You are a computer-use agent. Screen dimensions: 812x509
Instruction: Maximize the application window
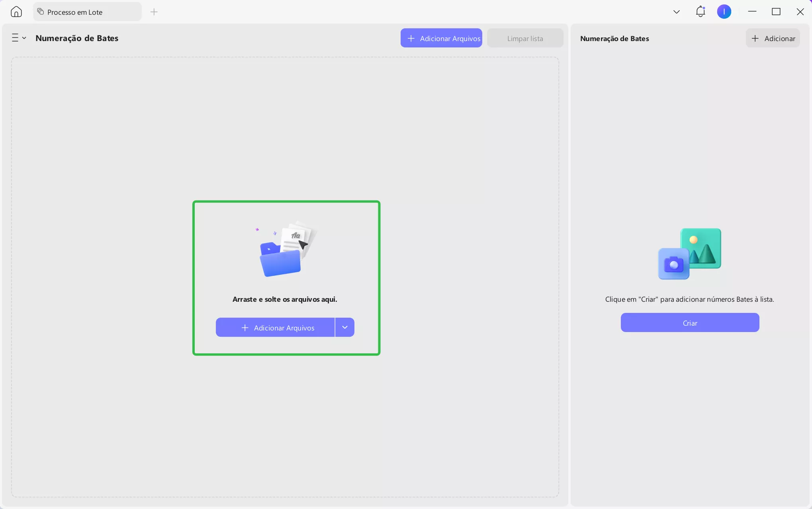point(776,12)
